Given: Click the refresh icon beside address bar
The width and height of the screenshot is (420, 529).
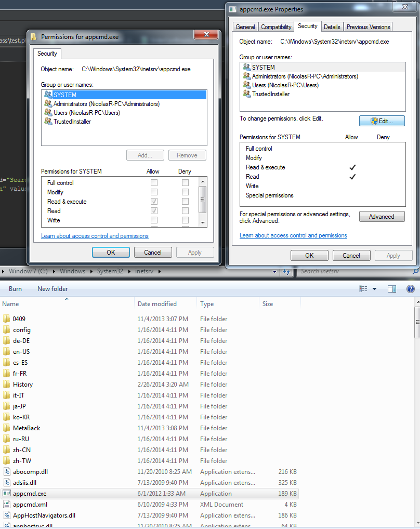Looking at the screenshot, I should tap(286, 272).
